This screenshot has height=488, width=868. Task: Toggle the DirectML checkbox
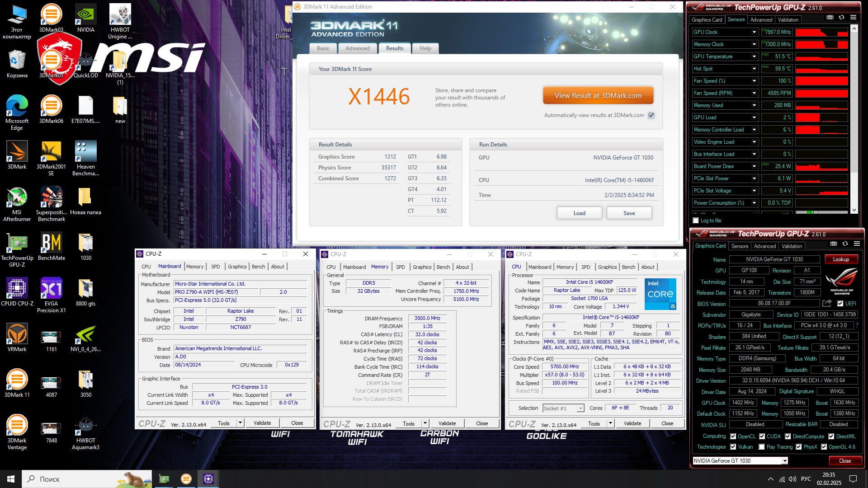point(831,436)
